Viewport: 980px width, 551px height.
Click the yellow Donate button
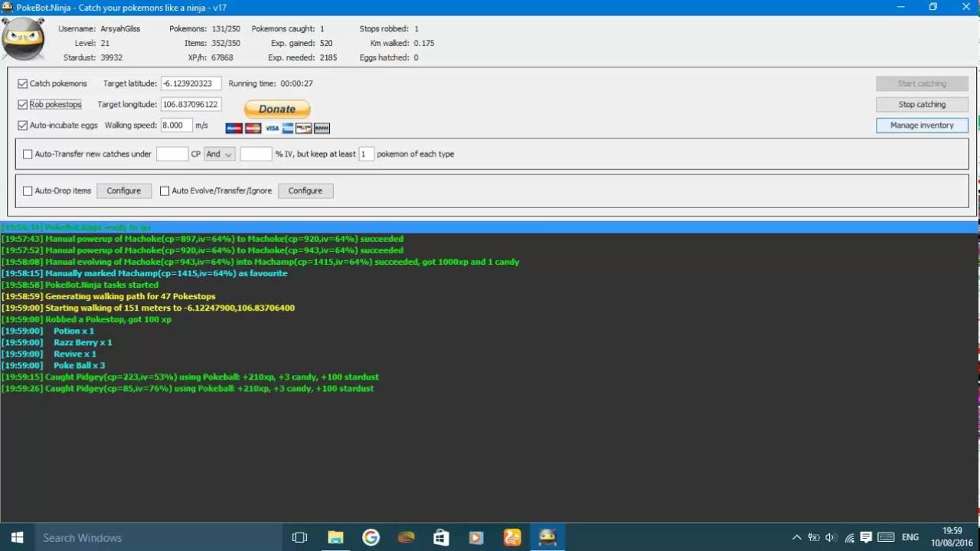point(277,109)
